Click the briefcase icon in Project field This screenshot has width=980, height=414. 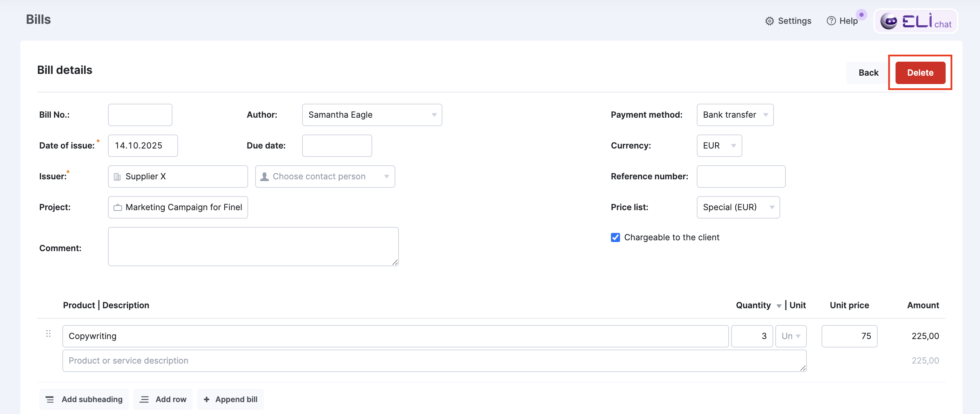(x=117, y=208)
